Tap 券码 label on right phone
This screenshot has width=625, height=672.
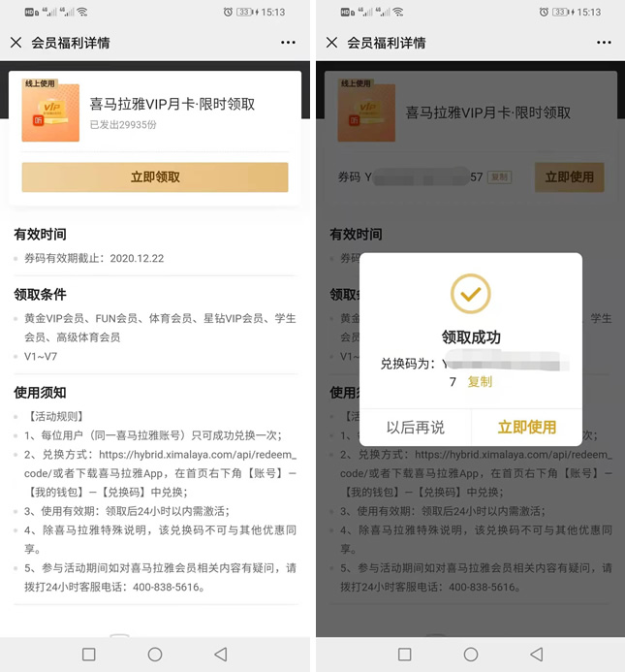coord(349,177)
